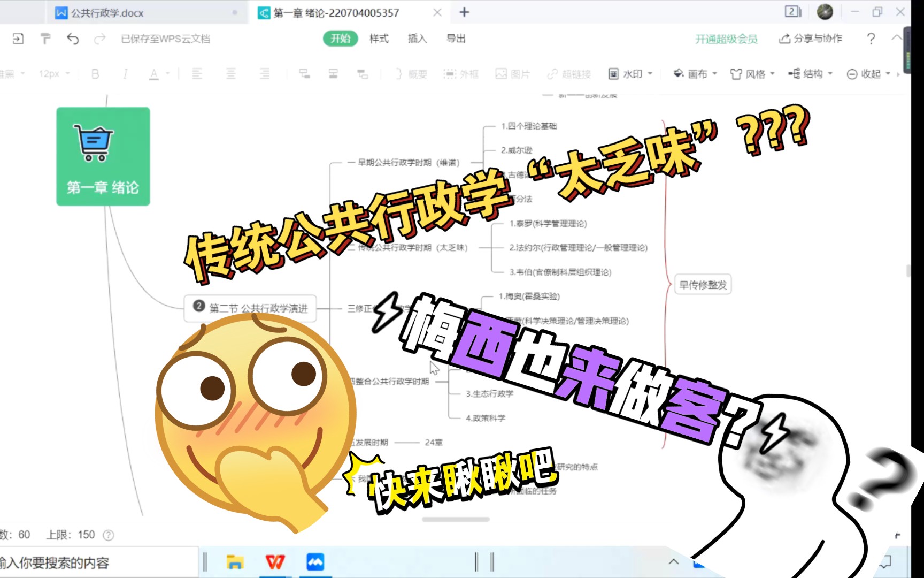Align text right

(x=265, y=74)
